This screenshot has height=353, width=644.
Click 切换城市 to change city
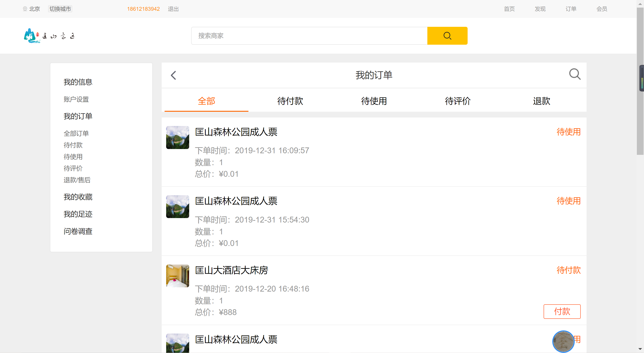tap(60, 9)
